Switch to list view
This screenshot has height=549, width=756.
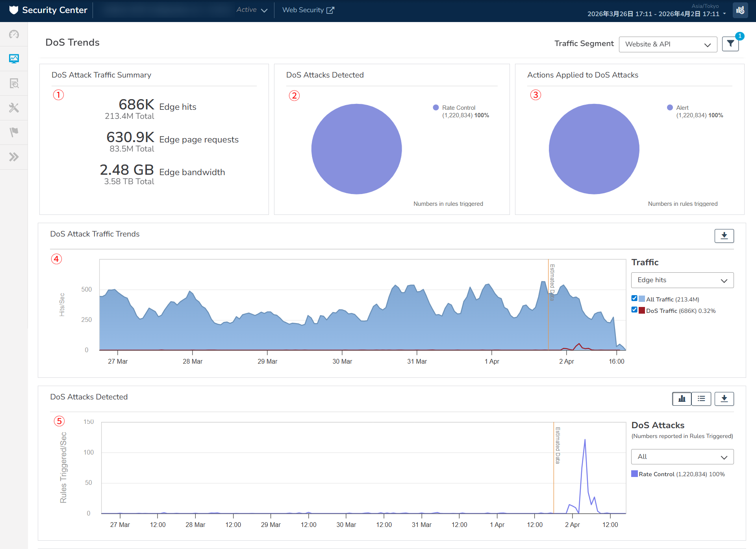tap(701, 399)
